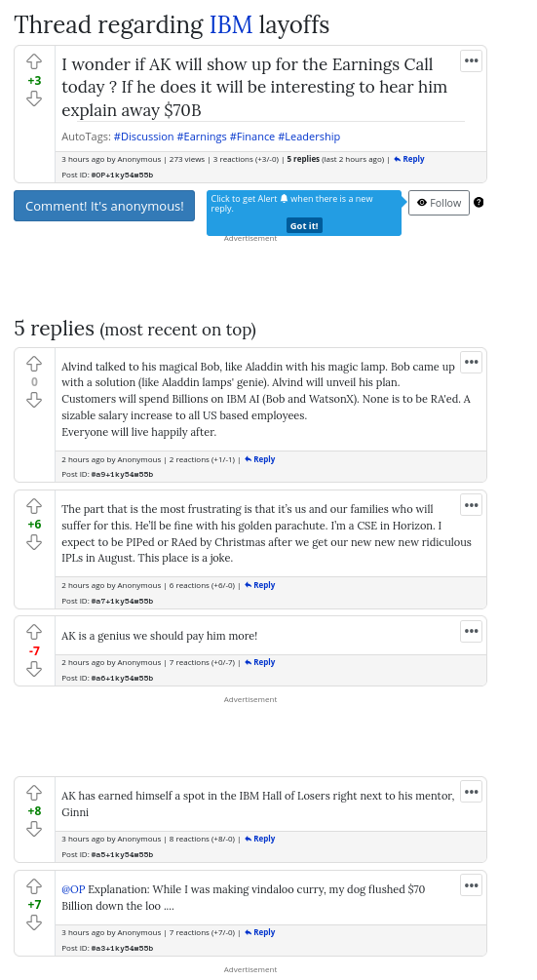Open the three-dot menu on the vindaloo reply
Screen dimensions: 537x980
(472, 885)
